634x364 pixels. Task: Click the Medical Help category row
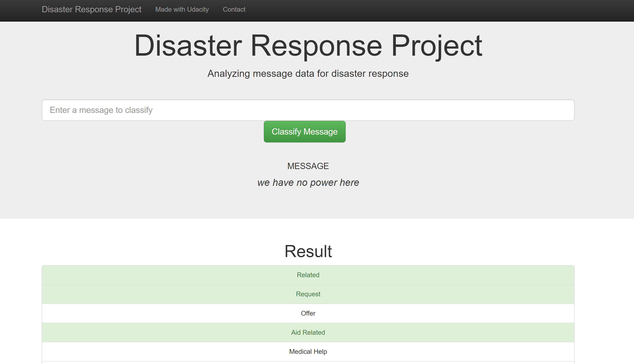coord(308,352)
